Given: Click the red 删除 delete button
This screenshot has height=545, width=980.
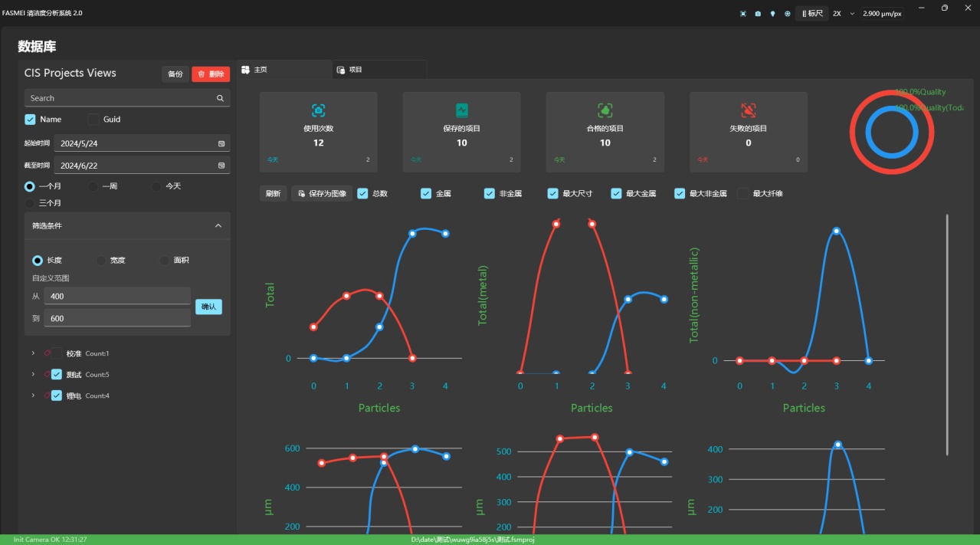Looking at the screenshot, I should [x=211, y=74].
